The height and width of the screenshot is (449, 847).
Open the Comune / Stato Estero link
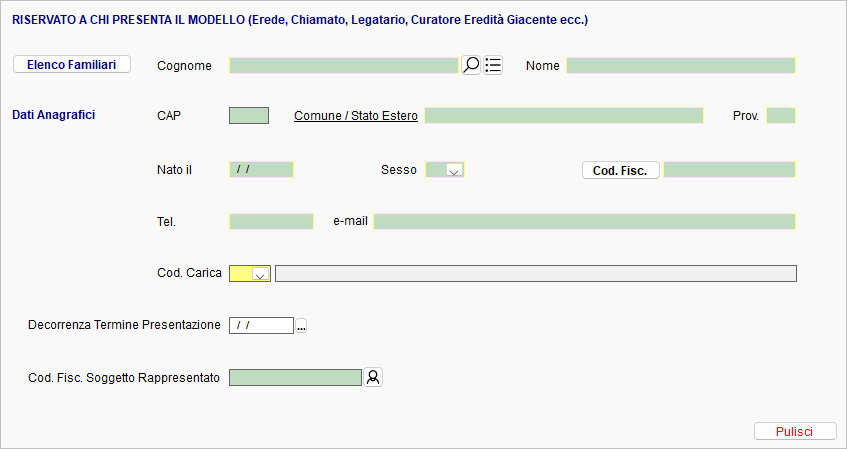[x=355, y=116]
